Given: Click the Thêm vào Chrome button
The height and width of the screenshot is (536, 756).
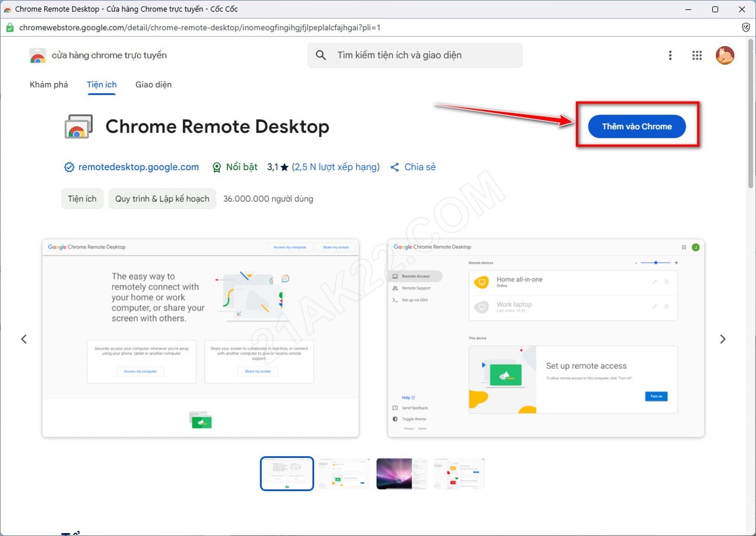Looking at the screenshot, I should (637, 126).
